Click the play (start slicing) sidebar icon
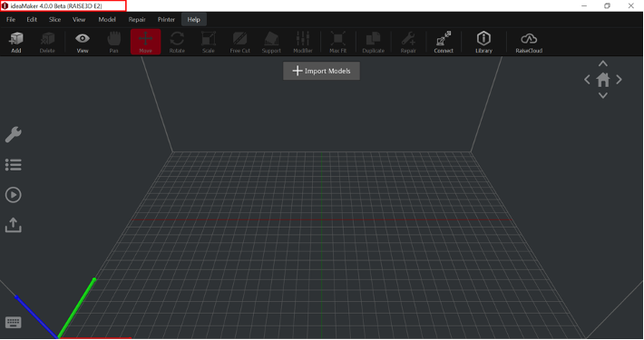 (x=13, y=195)
